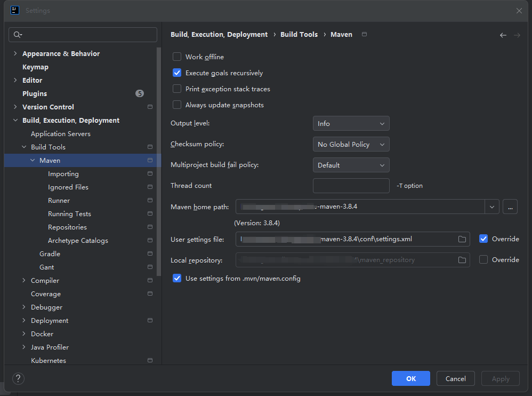Open the help question mark icon
This screenshot has height=396, width=532.
click(x=18, y=378)
